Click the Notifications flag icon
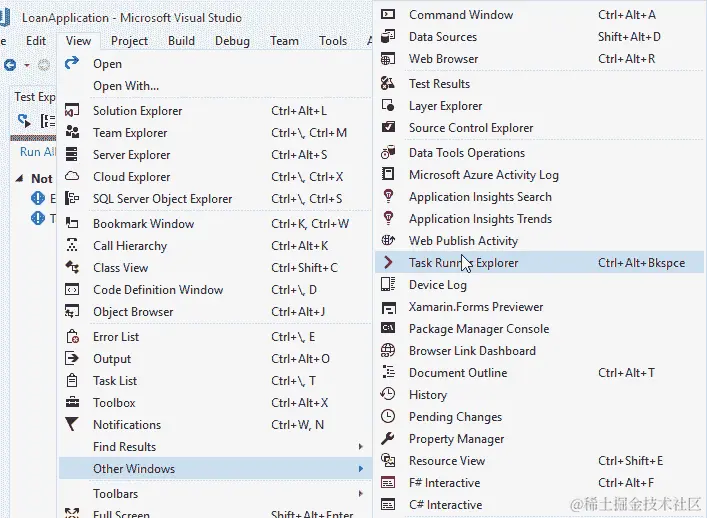Viewport: 707px width, 518px height. point(72,424)
